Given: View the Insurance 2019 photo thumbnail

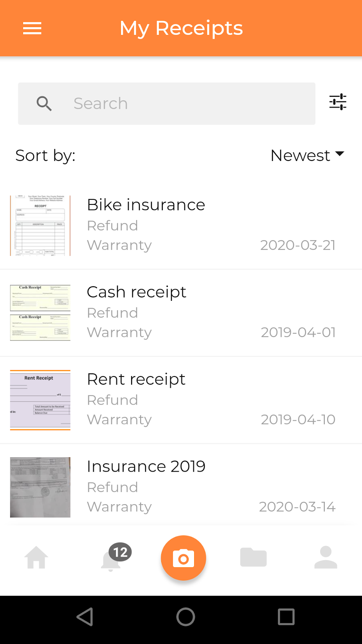Looking at the screenshot, I should pyautogui.click(x=40, y=487).
